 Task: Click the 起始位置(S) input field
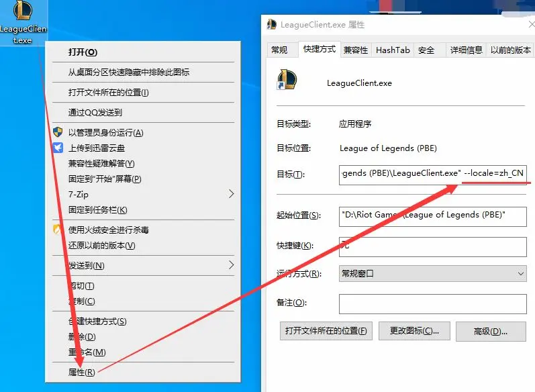coord(433,217)
